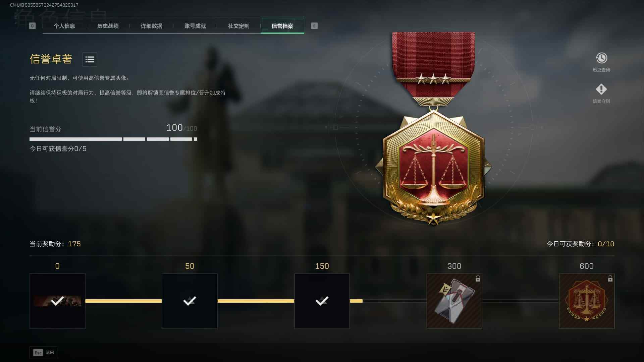The image size is (644, 362).
Task: Switch to the 个人信息 tab
Action: coord(64,26)
